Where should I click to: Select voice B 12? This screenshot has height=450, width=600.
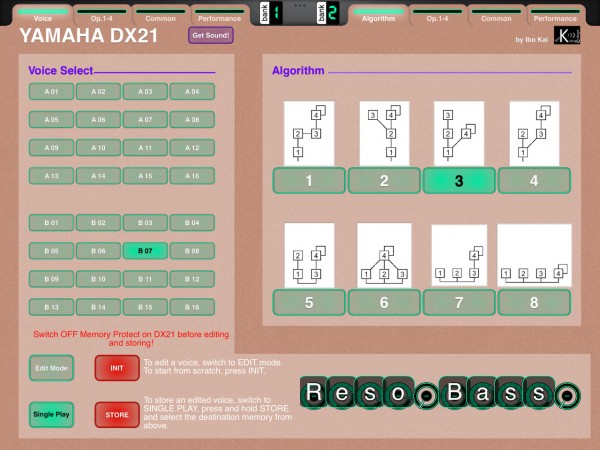pyautogui.click(x=192, y=279)
